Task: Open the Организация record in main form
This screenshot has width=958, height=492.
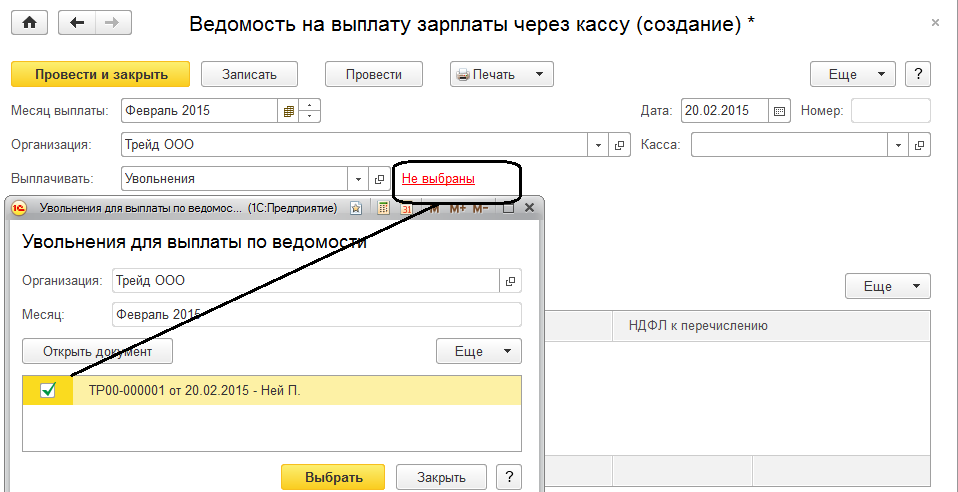Action: [x=620, y=145]
